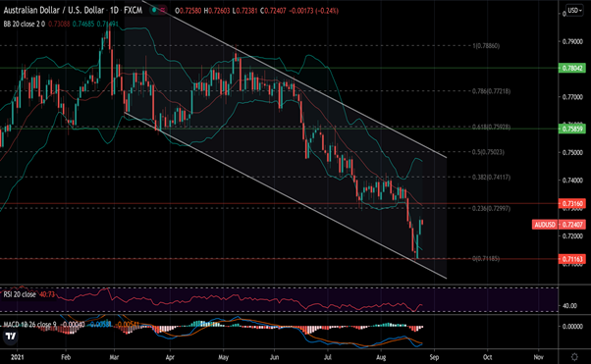The image size is (591, 364).
Task: Click the open value O0.72580
Action: click(188, 11)
